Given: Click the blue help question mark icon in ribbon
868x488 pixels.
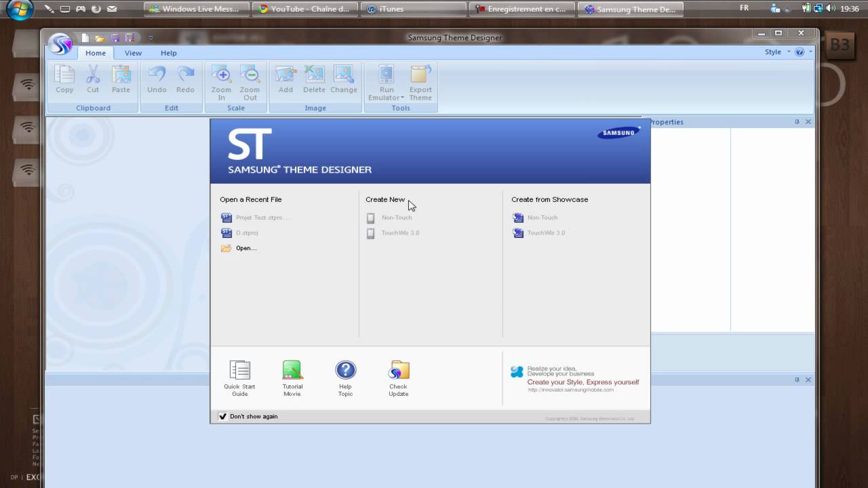Looking at the screenshot, I should click(800, 52).
